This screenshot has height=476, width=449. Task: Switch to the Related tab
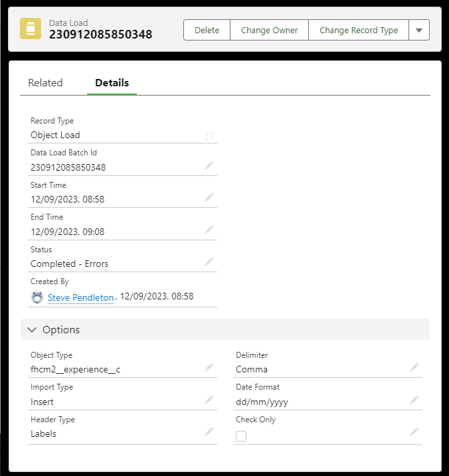tap(45, 83)
